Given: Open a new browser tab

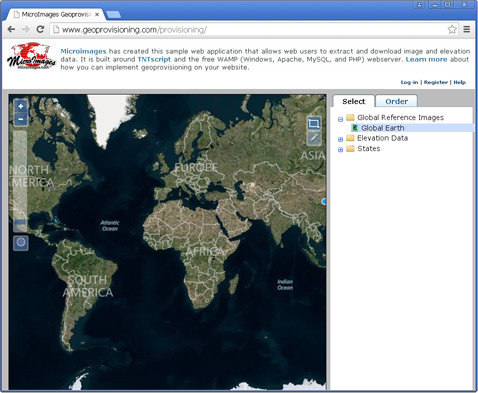Looking at the screenshot, I should click(113, 15).
